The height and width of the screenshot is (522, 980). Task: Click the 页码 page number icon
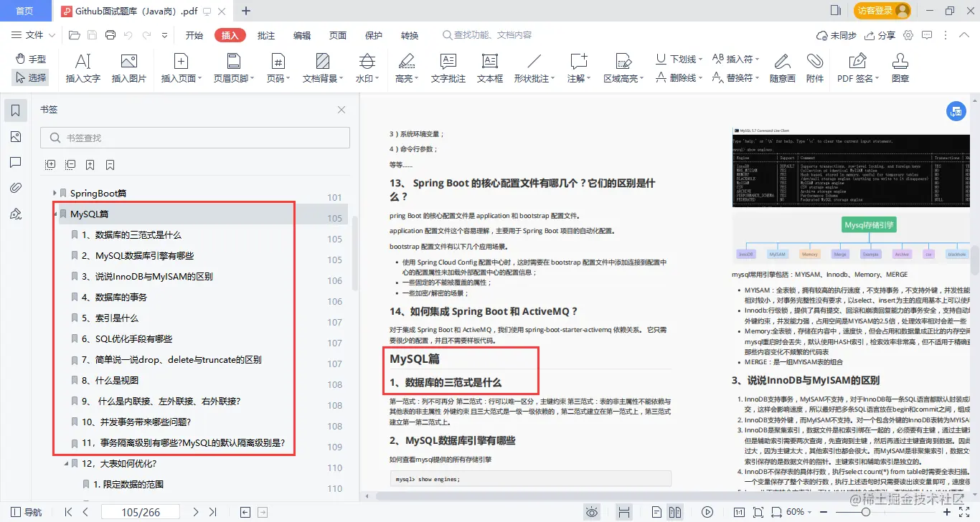[277, 68]
